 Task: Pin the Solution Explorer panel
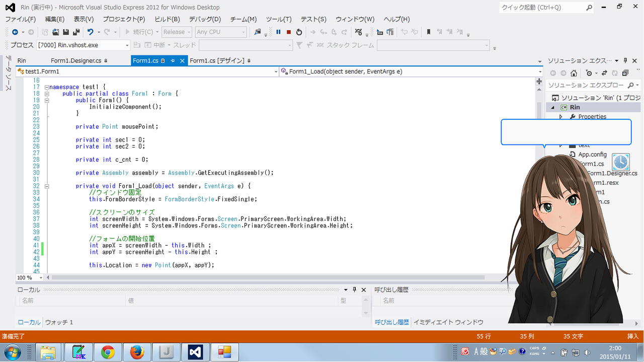tap(625, 60)
